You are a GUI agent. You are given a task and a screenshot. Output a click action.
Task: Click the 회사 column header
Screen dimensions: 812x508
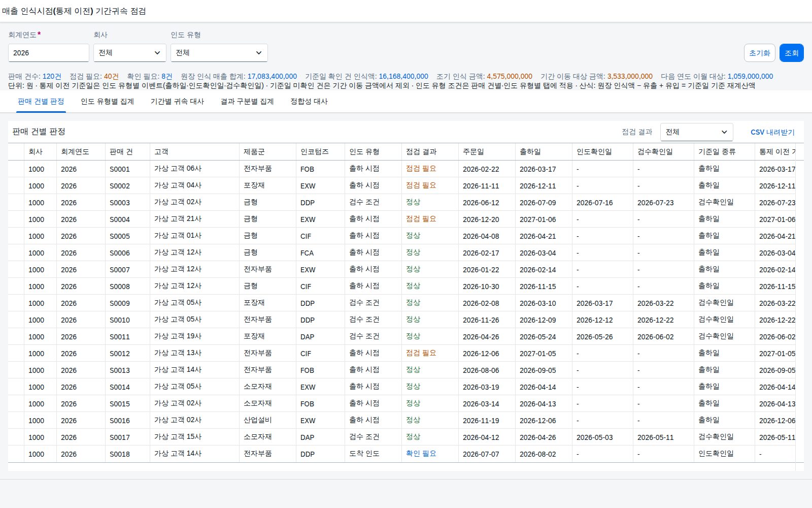point(40,152)
